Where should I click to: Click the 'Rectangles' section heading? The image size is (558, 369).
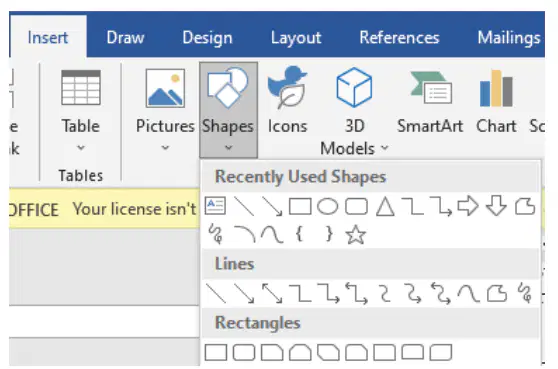[x=258, y=323]
